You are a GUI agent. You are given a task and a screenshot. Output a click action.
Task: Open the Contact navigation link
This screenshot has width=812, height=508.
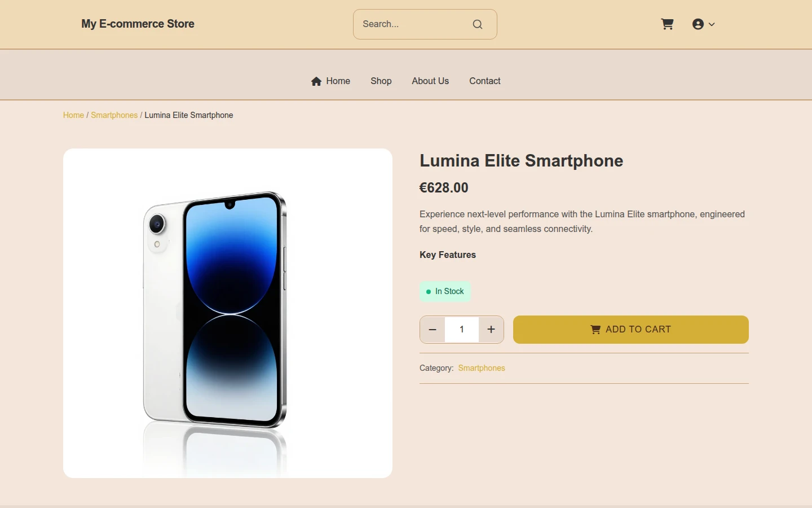pos(485,81)
